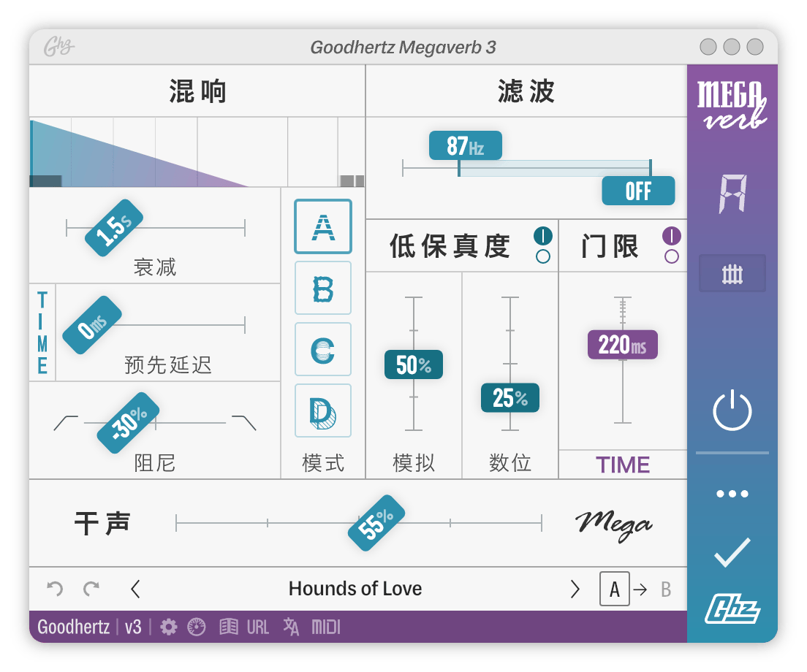Click the 0ms pre-delay slider handle
Screen dimensions: 807x672
coord(91,325)
